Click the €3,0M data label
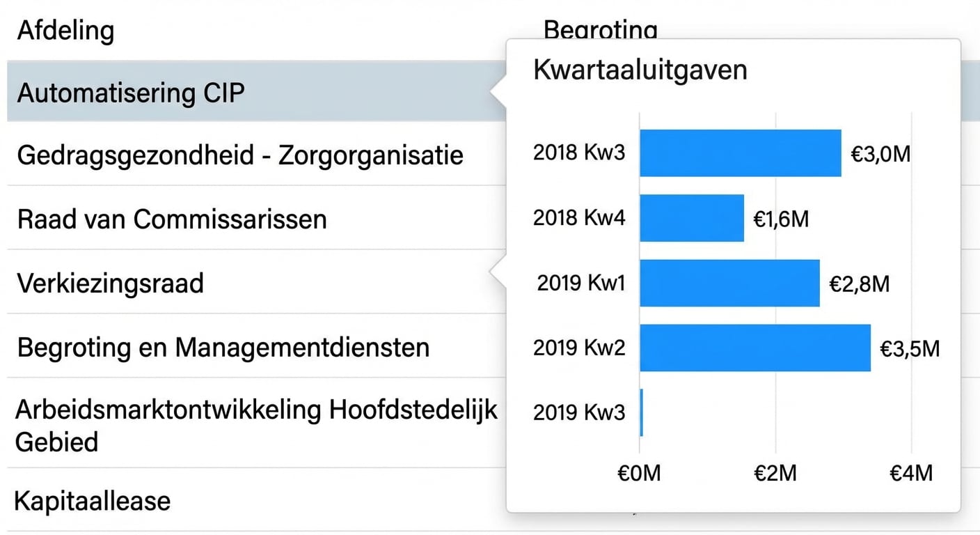 (x=880, y=153)
